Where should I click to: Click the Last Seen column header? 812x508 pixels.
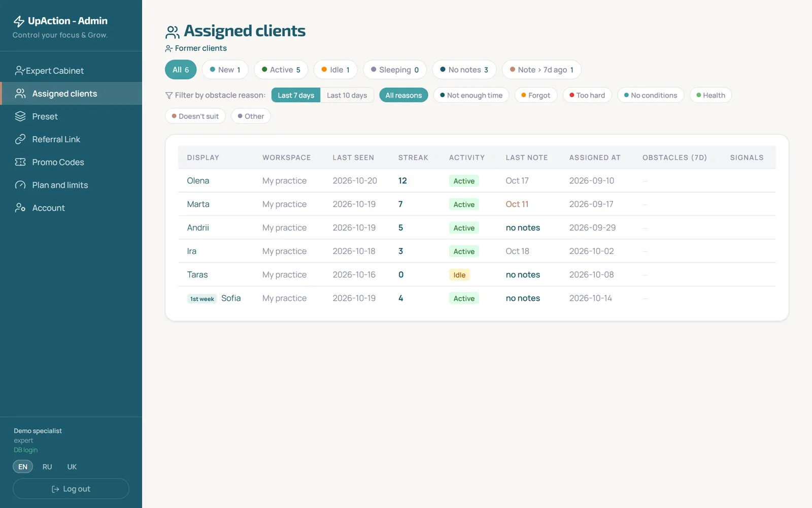click(353, 157)
